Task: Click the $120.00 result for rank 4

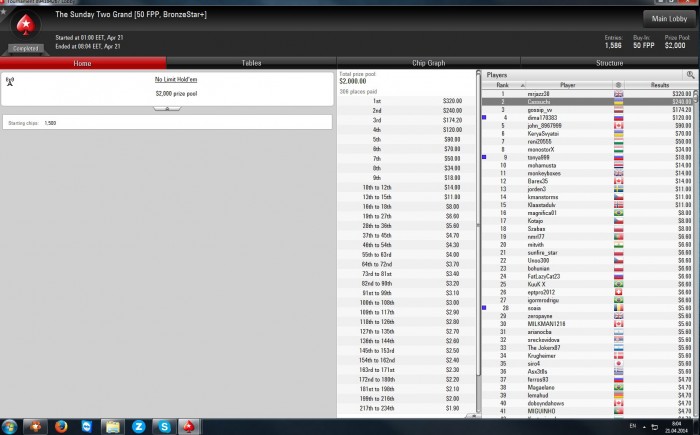Action: click(x=682, y=118)
